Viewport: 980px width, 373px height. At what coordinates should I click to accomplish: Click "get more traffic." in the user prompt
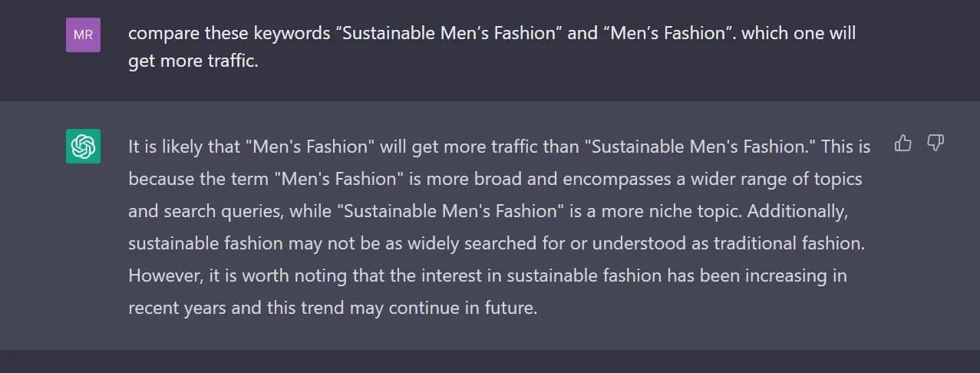point(193,61)
